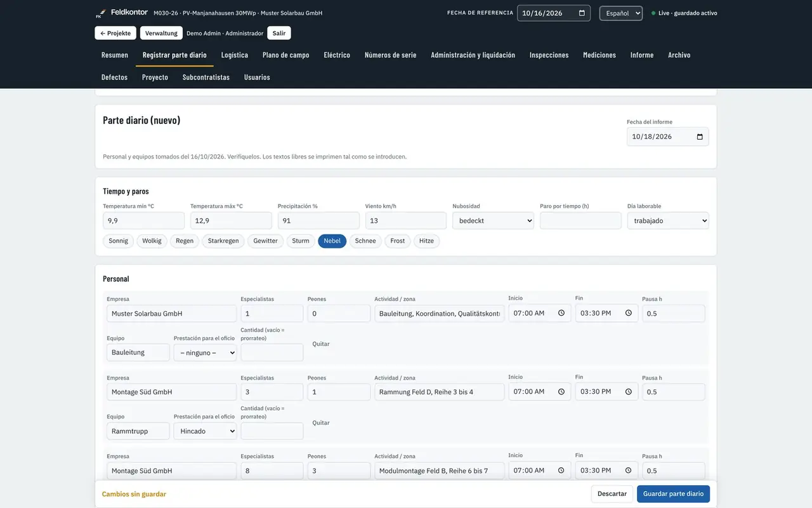This screenshot has width=812, height=508.
Task: Click clock icon in Modulmontage Feld B Inicio
Action: coord(561,471)
